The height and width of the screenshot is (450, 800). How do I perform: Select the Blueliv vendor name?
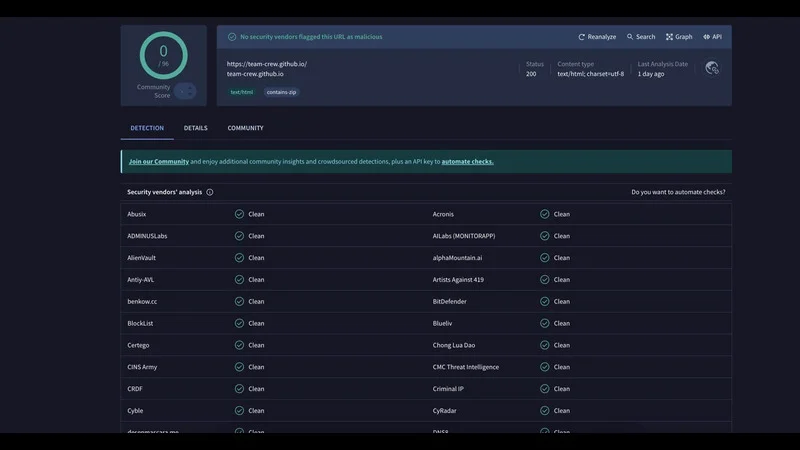click(x=442, y=323)
